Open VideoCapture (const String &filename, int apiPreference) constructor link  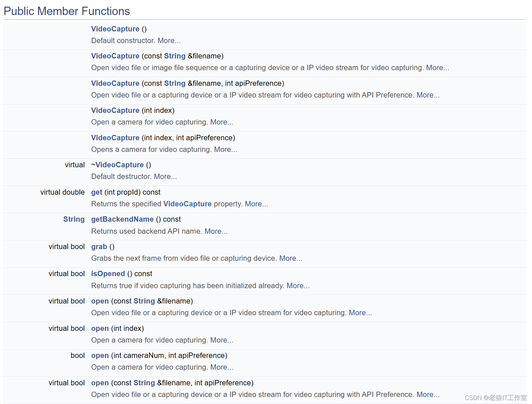coord(115,83)
